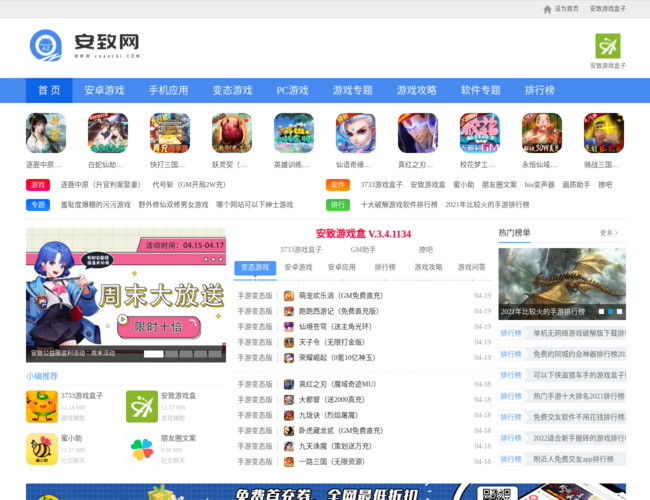Click the orange 软件 category tag
The image size is (650, 500).
tap(338, 185)
